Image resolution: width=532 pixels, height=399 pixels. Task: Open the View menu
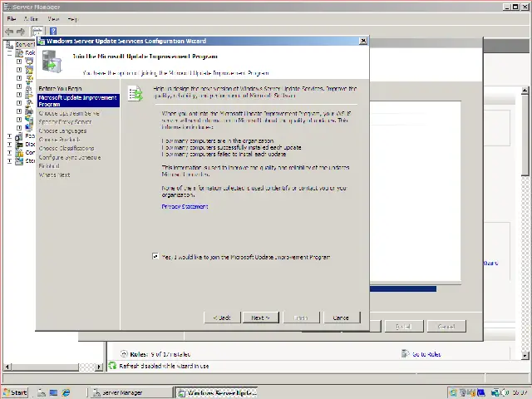click(x=53, y=19)
